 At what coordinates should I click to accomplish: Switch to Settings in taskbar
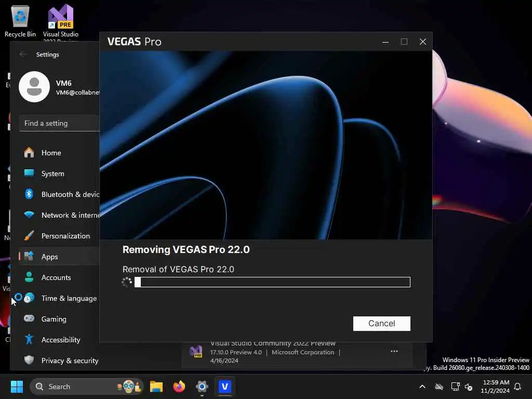[202, 387]
